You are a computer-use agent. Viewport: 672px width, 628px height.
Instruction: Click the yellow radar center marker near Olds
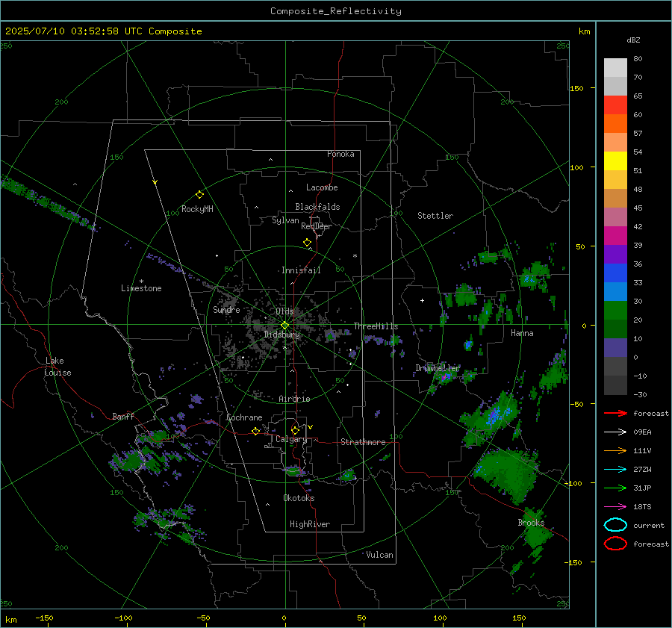(285, 326)
